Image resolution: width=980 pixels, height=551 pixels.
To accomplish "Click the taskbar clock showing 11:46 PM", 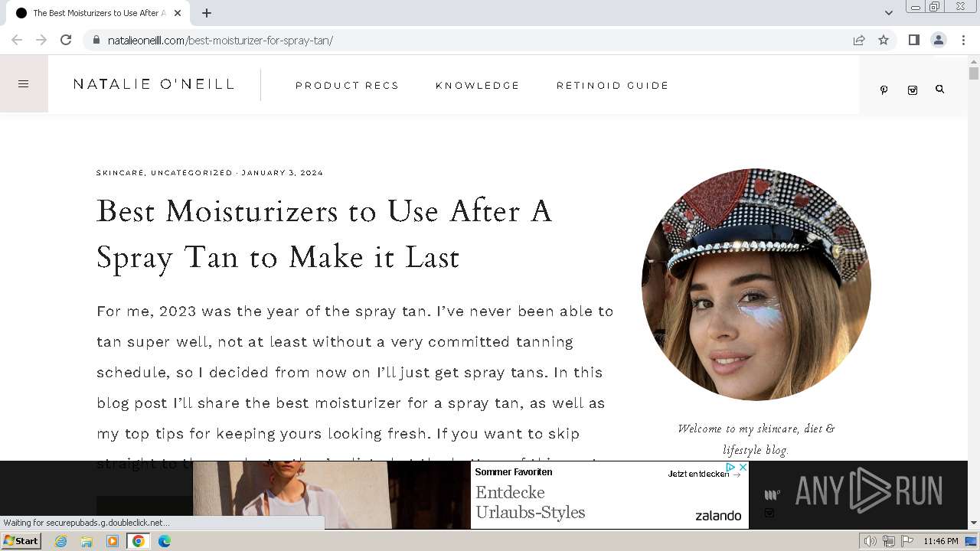I will (x=941, y=541).
